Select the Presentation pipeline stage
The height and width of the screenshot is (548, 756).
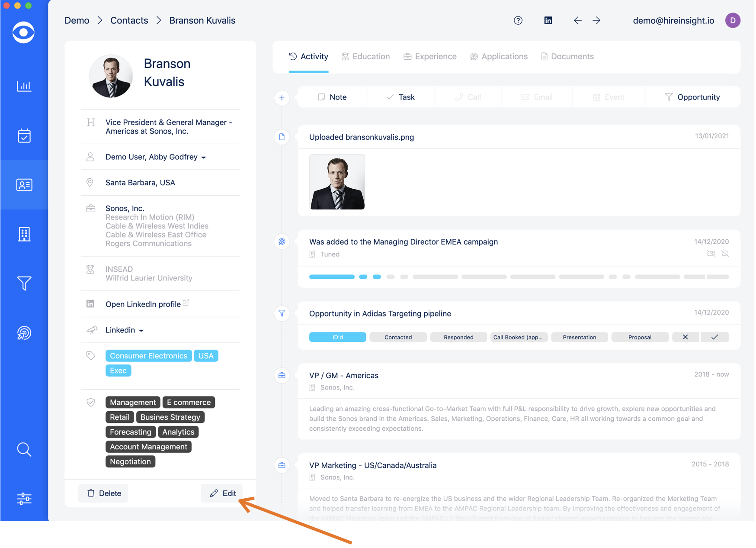point(580,337)
